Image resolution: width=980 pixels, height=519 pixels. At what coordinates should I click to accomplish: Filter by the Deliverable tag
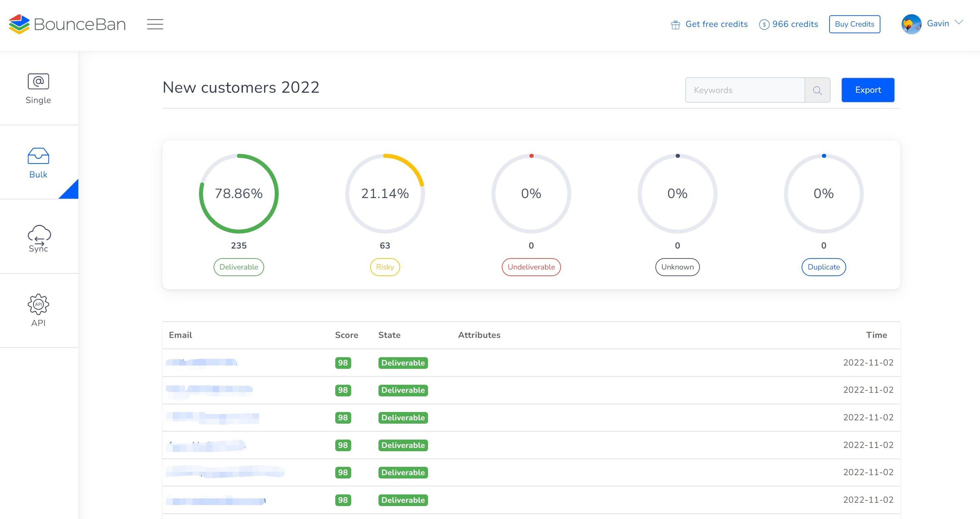(x=239, y=267)
